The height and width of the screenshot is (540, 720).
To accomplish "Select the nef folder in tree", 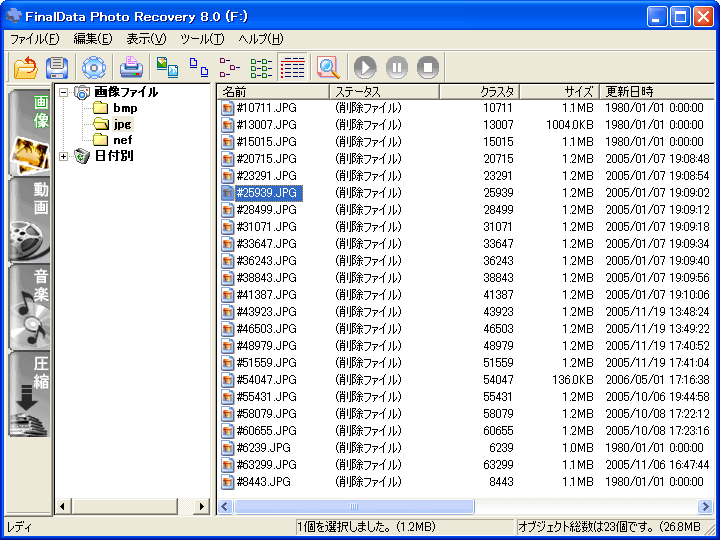I will (123, 140).
